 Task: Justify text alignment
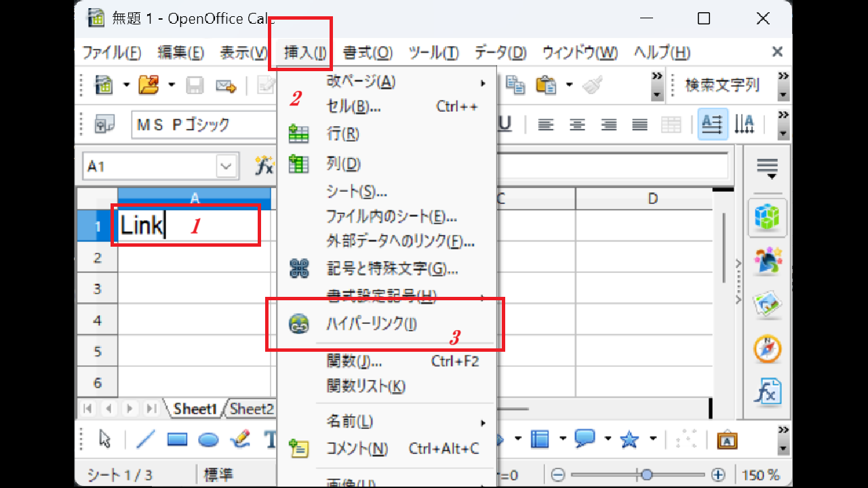640,124
